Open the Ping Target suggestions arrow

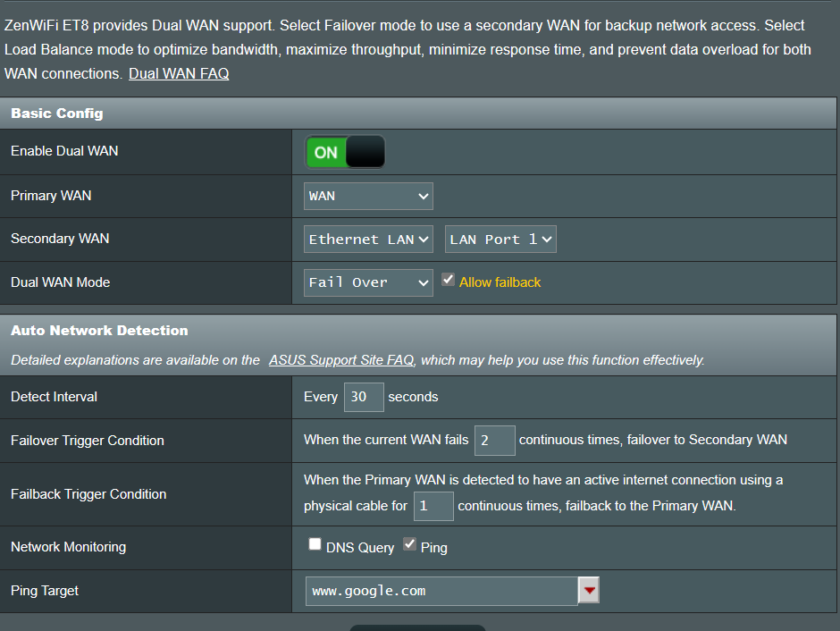[x=589, y=591]
